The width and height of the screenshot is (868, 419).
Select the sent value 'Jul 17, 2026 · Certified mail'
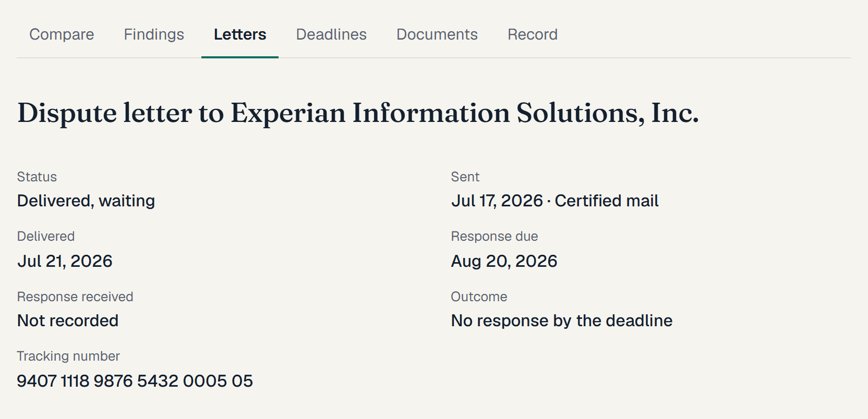(554, 201)
